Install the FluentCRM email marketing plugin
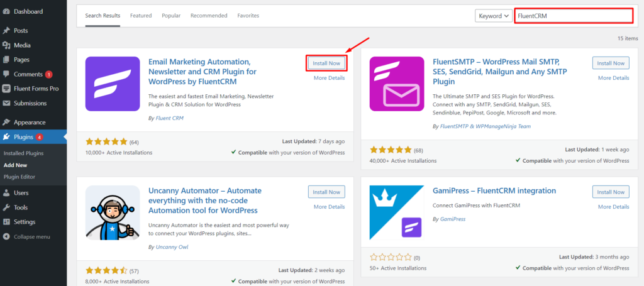644x286 pixels. click(x=326, y=63)
